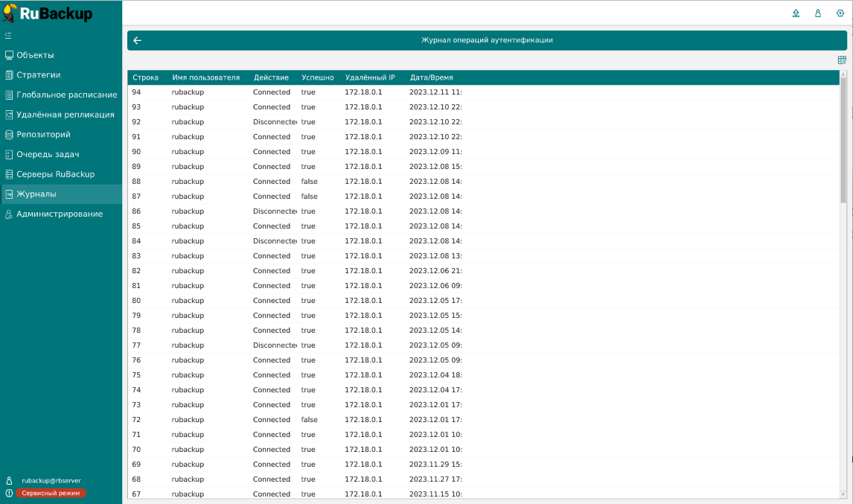Screen dimensions: 853x504
Task: Open the Объекты section
Action: pyautogui.click(x=35, y=55)
